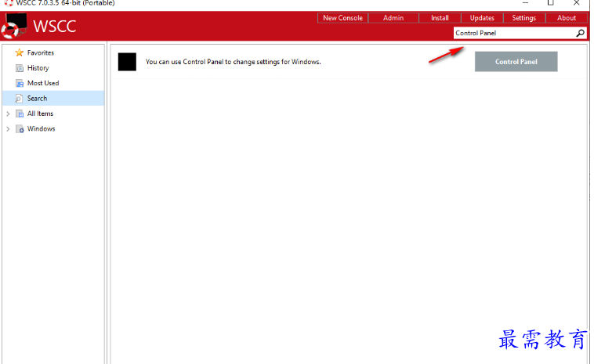This screenshot has height=364, width=594.
Task: Click the Control Panel description text
Action: [x=233, y=62]
